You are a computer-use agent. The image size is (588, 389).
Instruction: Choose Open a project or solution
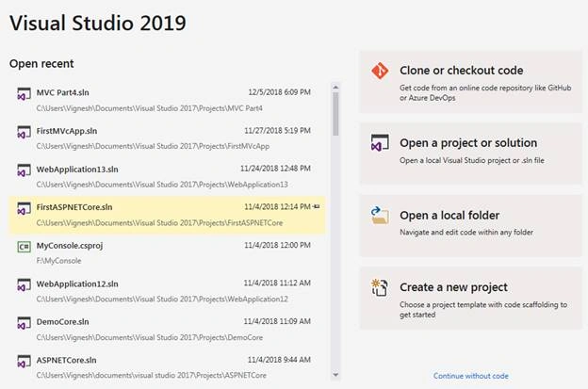point(471,154)
